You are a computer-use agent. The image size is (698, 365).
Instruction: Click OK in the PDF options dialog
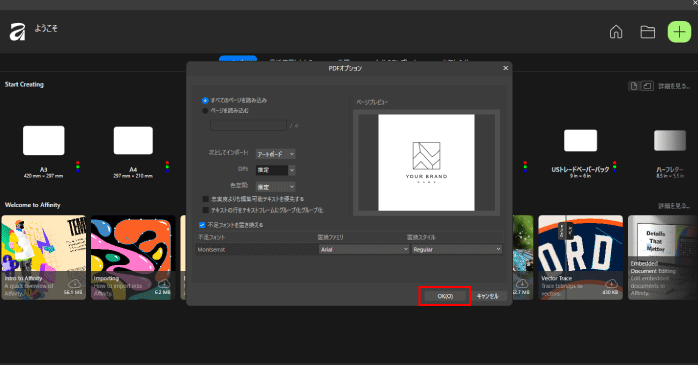tap(445, 296)
